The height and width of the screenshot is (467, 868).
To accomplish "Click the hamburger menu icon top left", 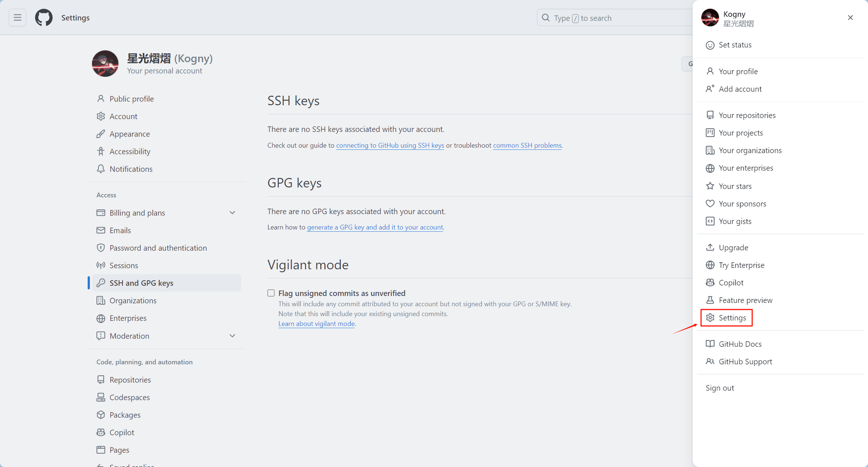I will tap(18, 17).
